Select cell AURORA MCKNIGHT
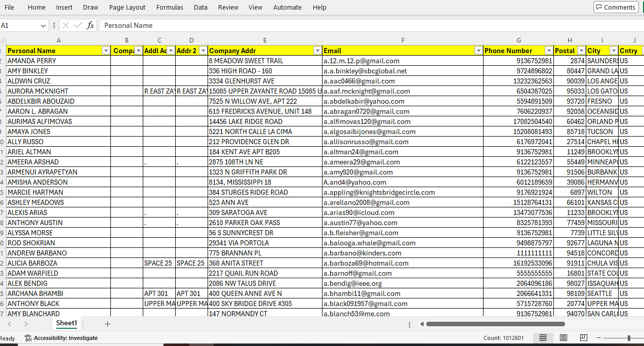The height and width of the screenshot is (346, 644). tap(59, 91)
